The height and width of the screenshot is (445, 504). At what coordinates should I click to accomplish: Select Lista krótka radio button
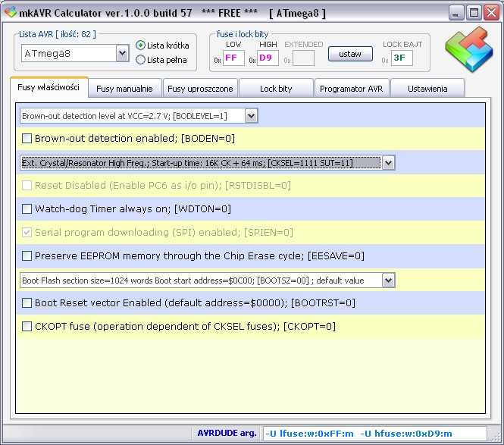140,45
